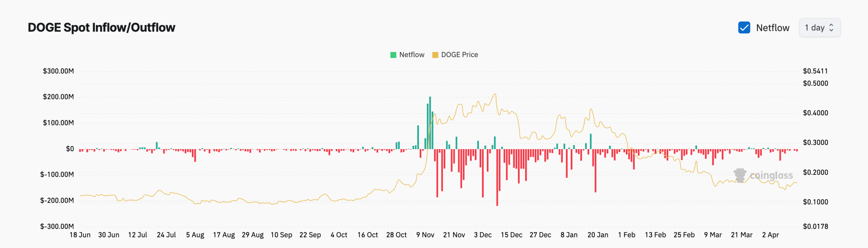Image resolution: width=868 pixels, height=248 pixels.
Task: Click the coinglass watermark logo icon
Action: [x=740, y=175]
